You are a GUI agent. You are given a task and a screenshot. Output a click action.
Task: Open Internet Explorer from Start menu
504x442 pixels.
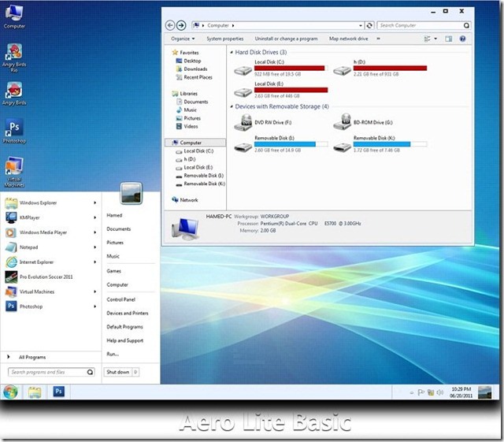(x=50, y=262)
